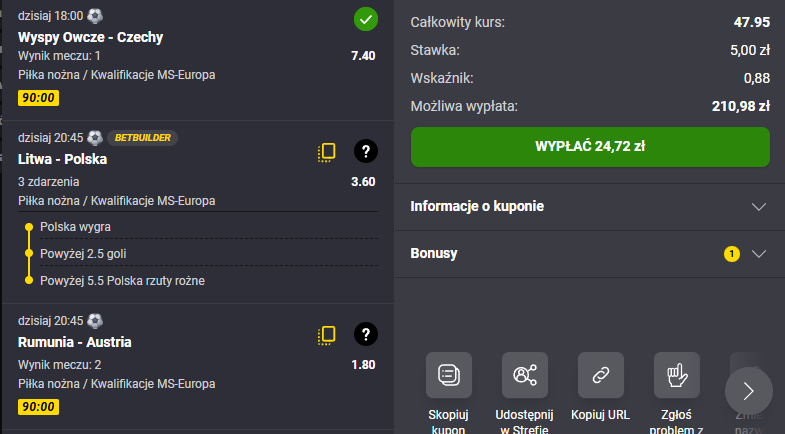Click the Kopiuj URL link icon
785x434 pixels.
click(x=601, y=375)
